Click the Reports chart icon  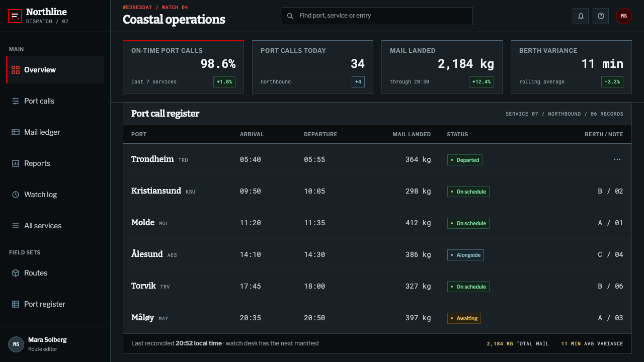(16, 163)
